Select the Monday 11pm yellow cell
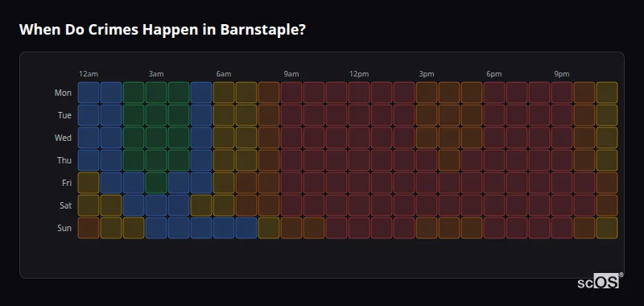Image resolution: width=644 pixels, height=306 pixels. tap(607, 93)
